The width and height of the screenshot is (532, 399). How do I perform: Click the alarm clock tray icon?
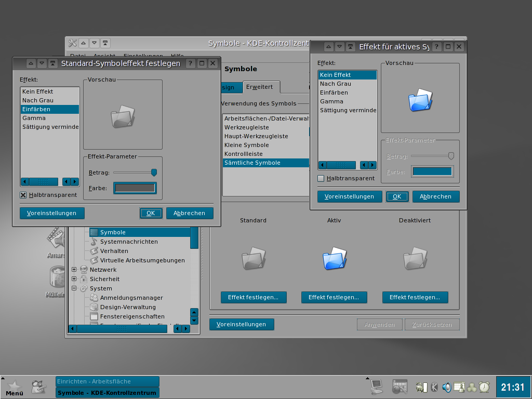point(484,387)
